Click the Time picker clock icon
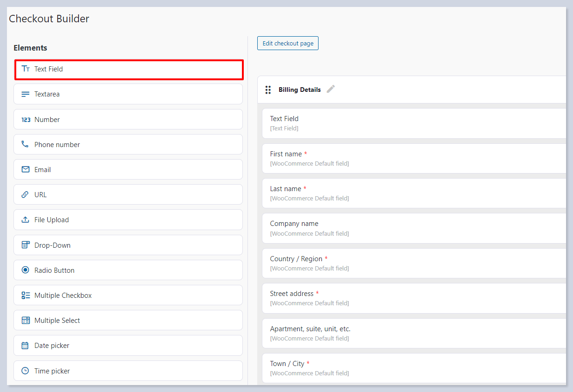 point(25,371)
